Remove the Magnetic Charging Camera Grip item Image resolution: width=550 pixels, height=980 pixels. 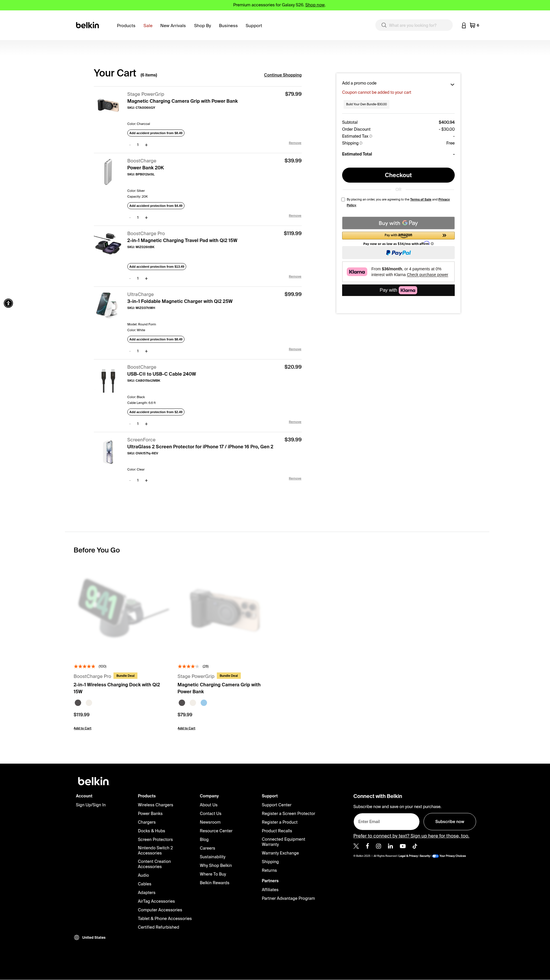[x=295, y=143]
